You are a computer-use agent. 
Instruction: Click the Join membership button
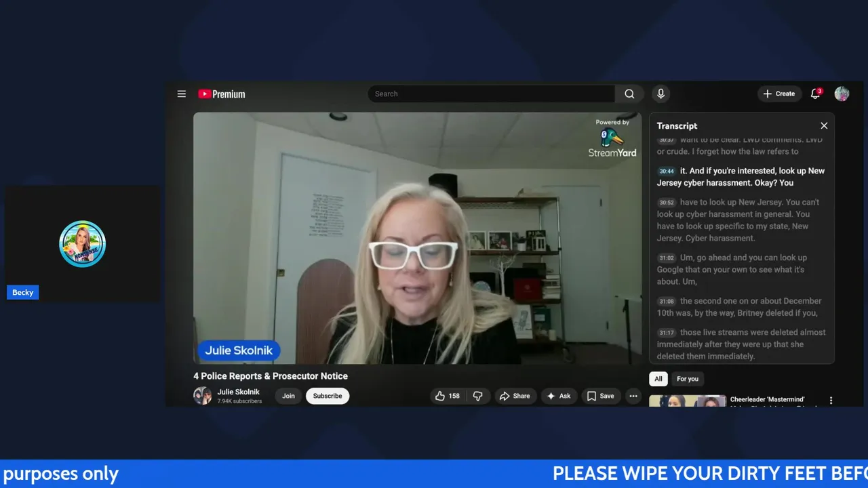coord(288,396)
